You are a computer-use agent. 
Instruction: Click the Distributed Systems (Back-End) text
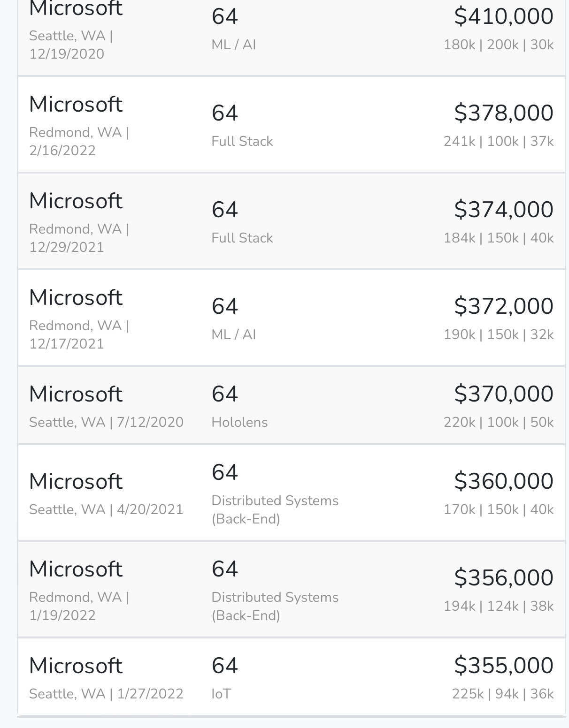click(x=275, y=509)
